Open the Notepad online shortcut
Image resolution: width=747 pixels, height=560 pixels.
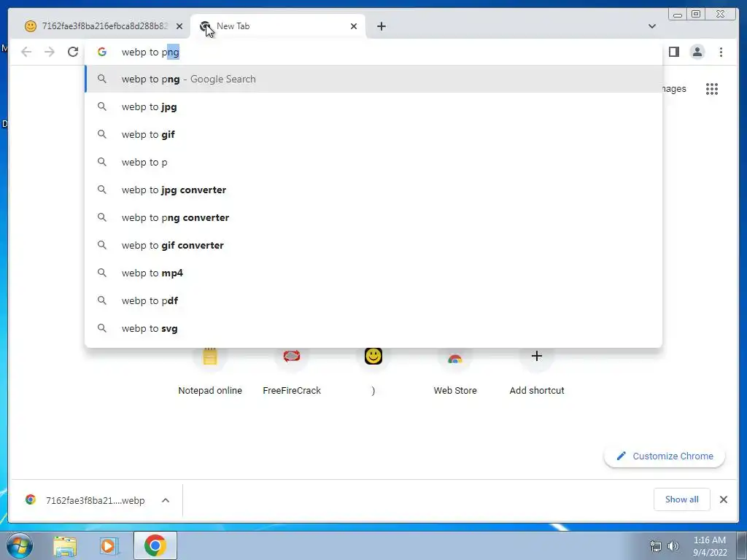(x=210, y=371)
